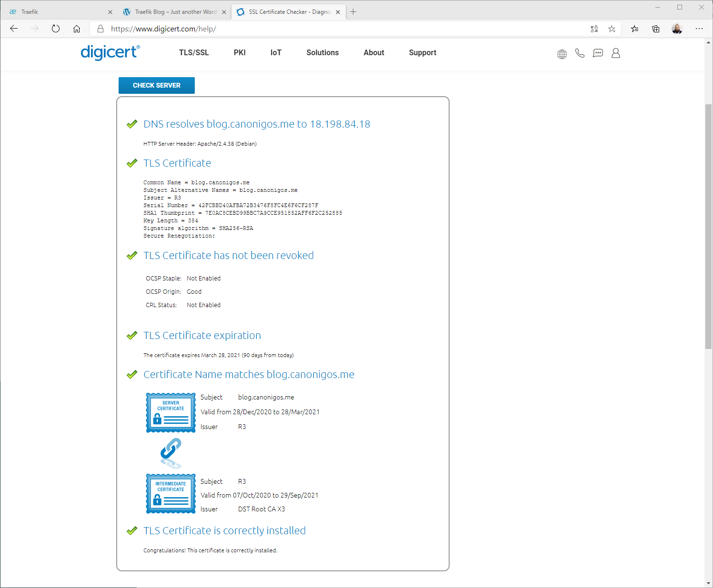The width and height of the screenshot is (713, 588).
Task: Go to browser home page icon
Action: (x=77, y=29)
